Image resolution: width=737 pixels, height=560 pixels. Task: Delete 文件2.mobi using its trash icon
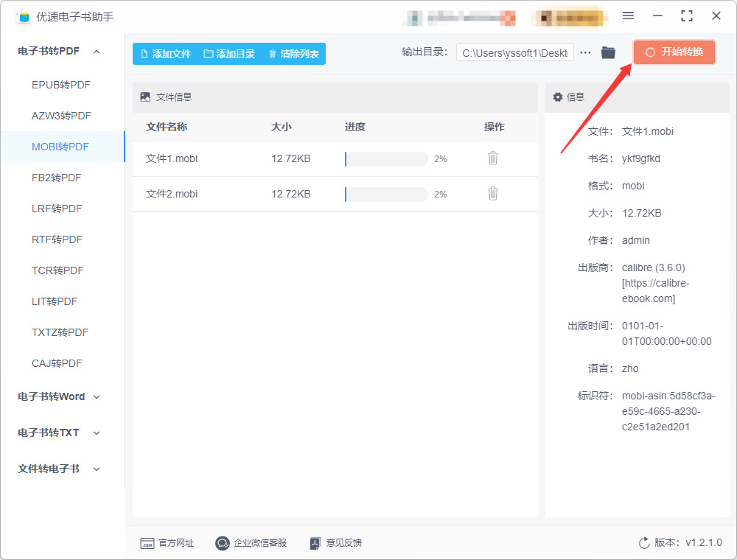(492, 194)
